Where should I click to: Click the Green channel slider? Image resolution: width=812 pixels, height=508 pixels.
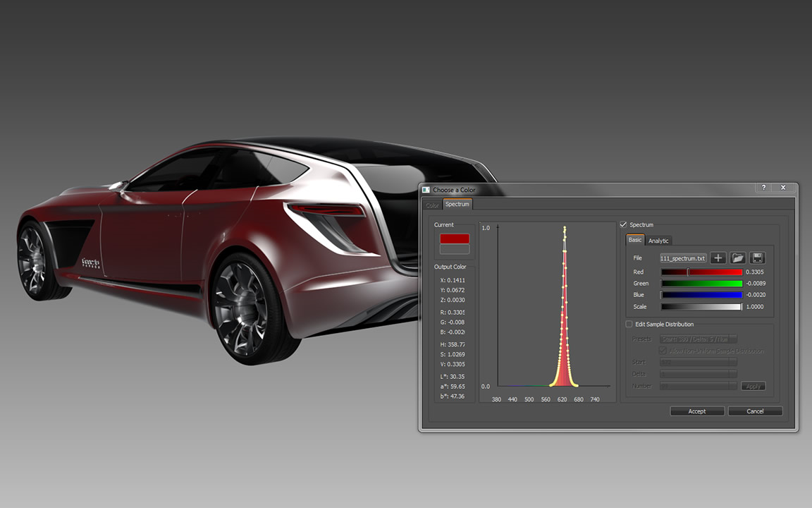pos(701,284)
